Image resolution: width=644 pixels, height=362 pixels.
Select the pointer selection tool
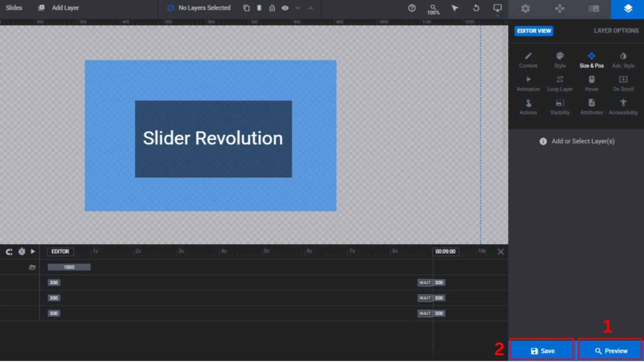(454, 8)
